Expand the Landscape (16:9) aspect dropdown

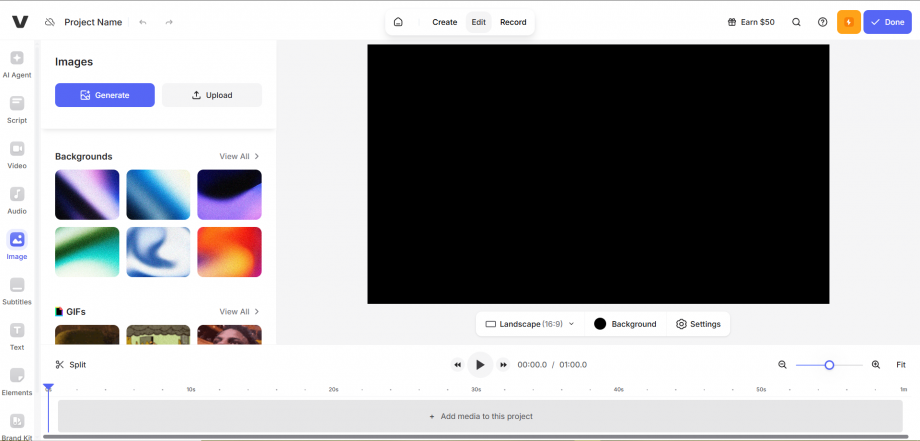coord(530,324)
